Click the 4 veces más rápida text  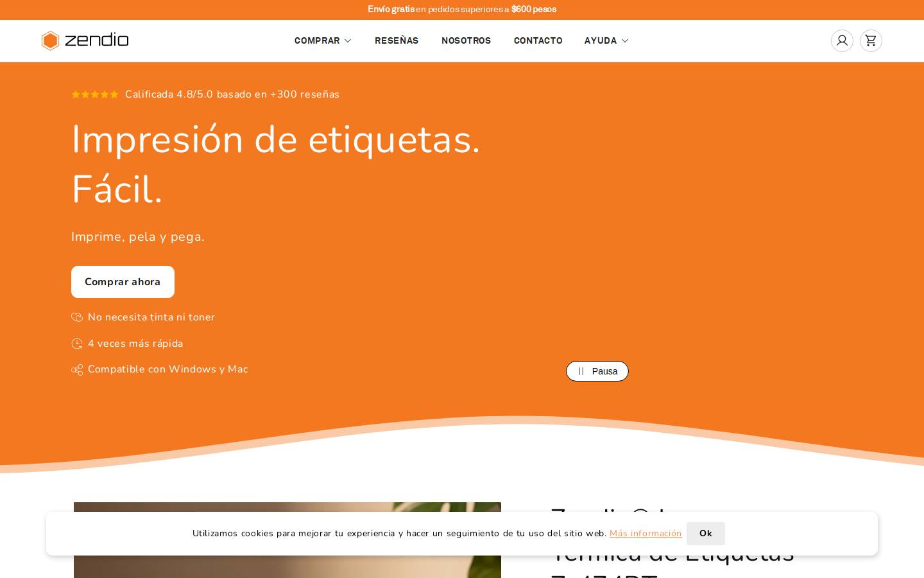pyautogui.click(x=135, y=344)
